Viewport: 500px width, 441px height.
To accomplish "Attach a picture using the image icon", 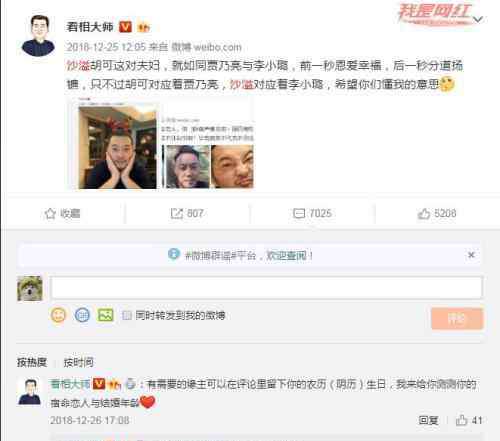I will (x=105, y=315).
